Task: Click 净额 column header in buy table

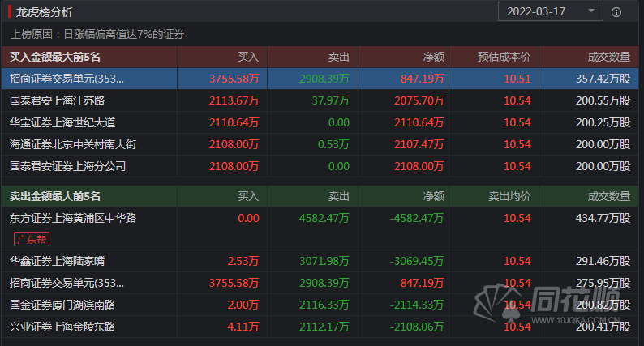Action: click(x=434, y=57)
